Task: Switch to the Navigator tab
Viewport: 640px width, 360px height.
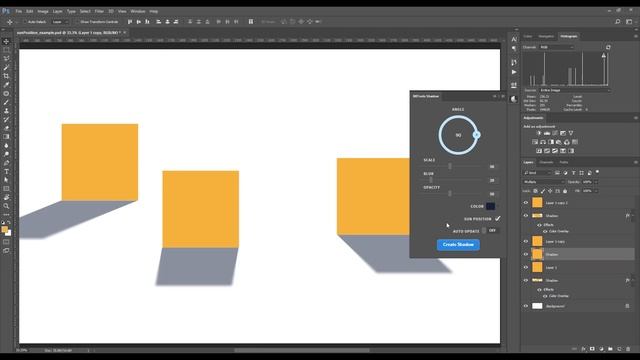Action: [x=546, y=36]
